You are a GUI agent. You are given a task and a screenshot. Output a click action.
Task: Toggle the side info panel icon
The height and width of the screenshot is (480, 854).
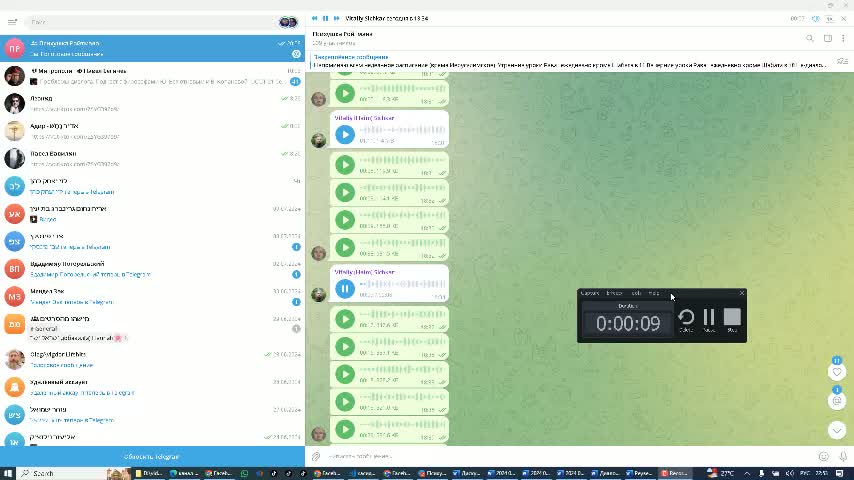pos(828,39)
